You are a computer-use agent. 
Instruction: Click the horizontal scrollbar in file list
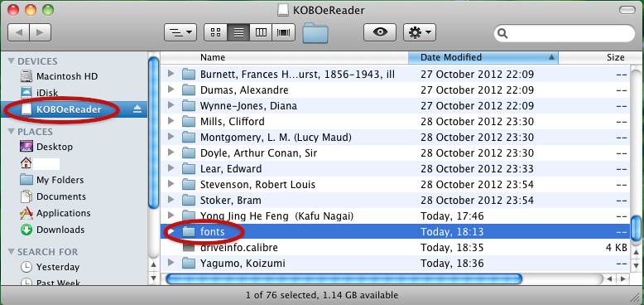point(344,279)
